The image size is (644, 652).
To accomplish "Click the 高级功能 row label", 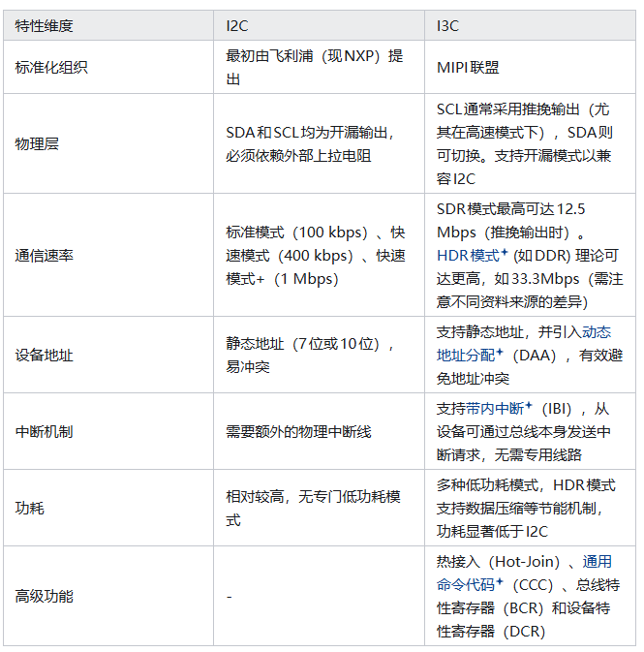I will [x=44, y=596].
